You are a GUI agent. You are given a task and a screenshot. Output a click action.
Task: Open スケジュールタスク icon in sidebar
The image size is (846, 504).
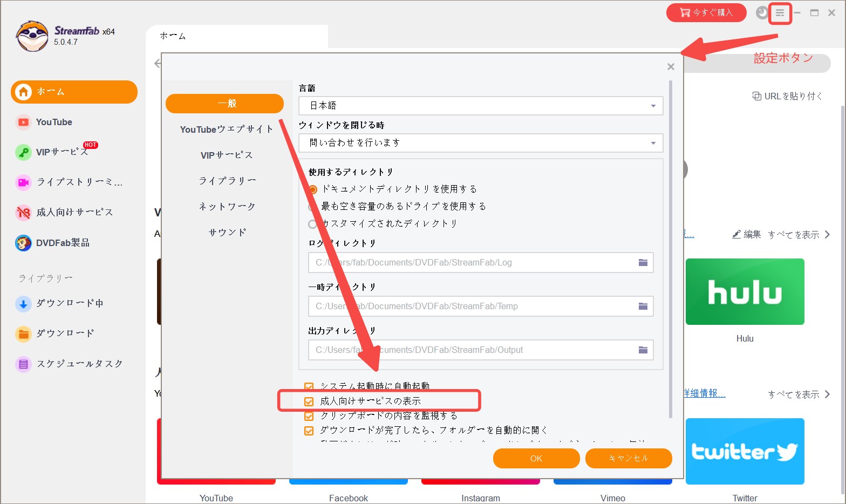(x=23, y=364)
